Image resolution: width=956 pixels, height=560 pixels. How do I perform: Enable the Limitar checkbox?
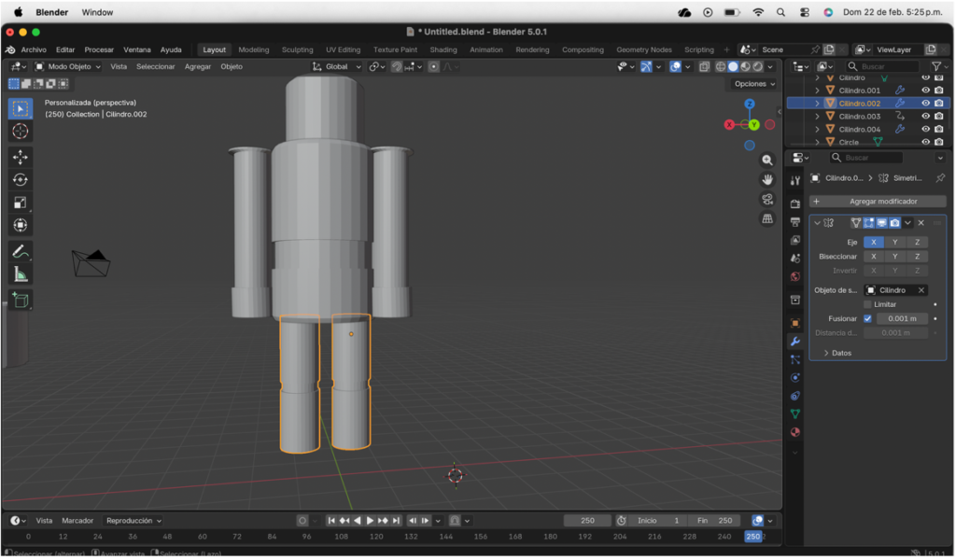click(x=867, y=304)
